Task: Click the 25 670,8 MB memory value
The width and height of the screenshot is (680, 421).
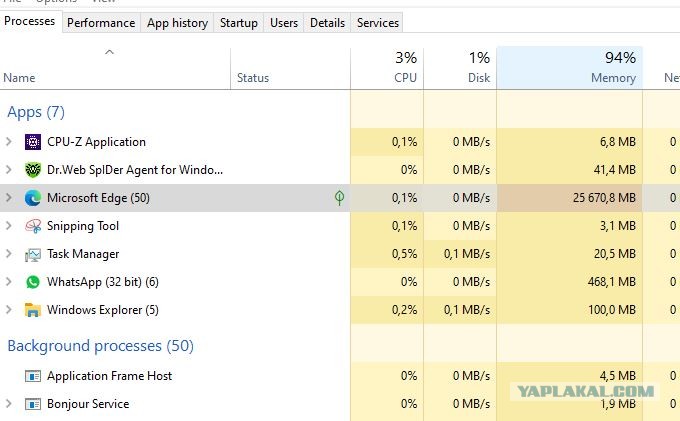Action: (604, 198)
